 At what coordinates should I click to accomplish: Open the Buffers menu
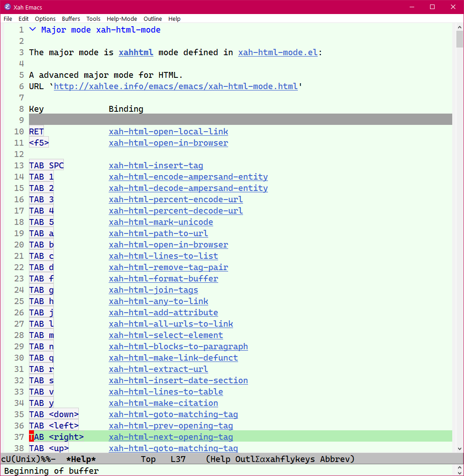click(71, 19)
